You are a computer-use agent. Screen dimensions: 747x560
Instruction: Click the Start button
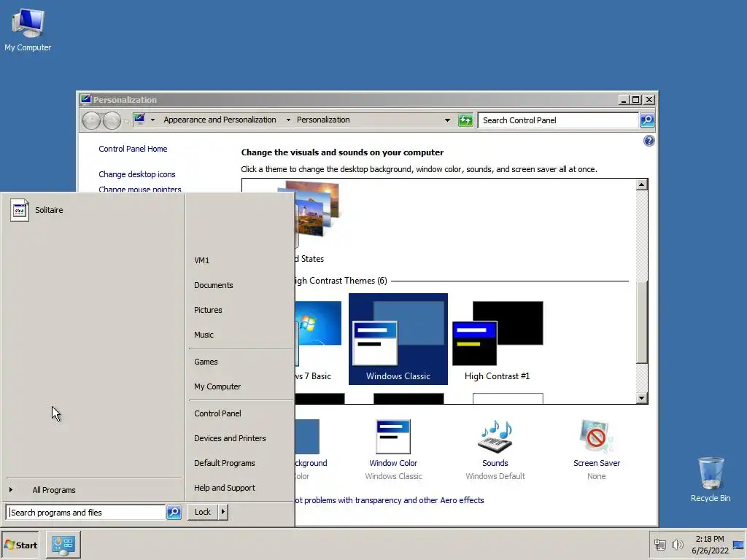tap(20, 545)
